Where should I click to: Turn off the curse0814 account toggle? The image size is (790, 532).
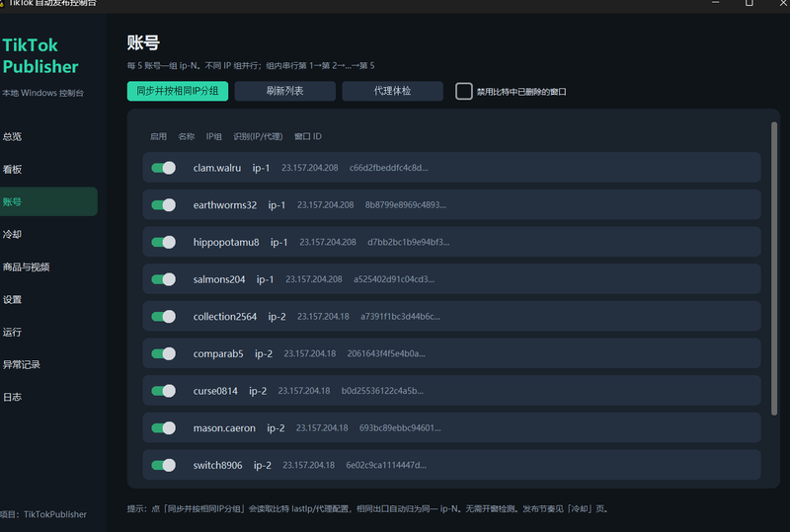point(163,391)
